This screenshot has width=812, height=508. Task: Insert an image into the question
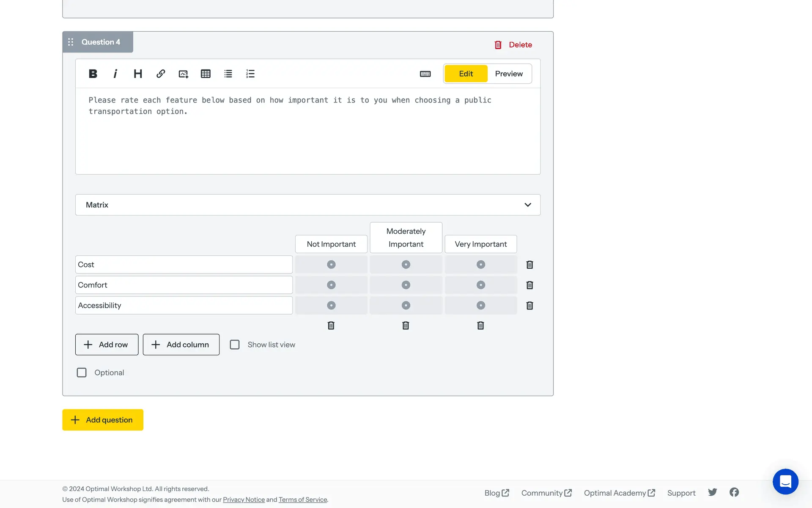pos(183,74)
